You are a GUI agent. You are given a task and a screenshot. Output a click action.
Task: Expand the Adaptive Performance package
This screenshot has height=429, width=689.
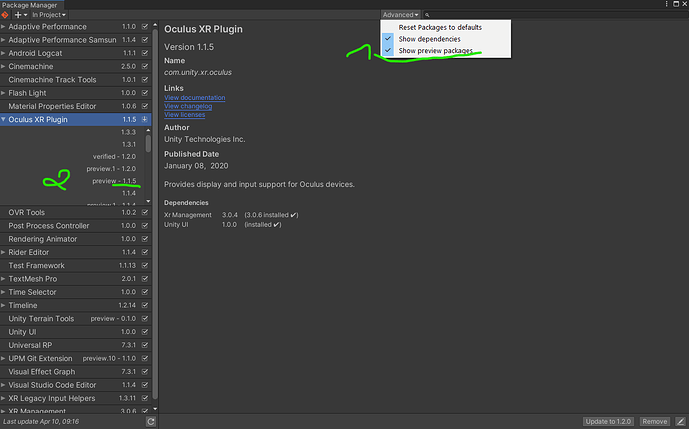pos(3,26)
